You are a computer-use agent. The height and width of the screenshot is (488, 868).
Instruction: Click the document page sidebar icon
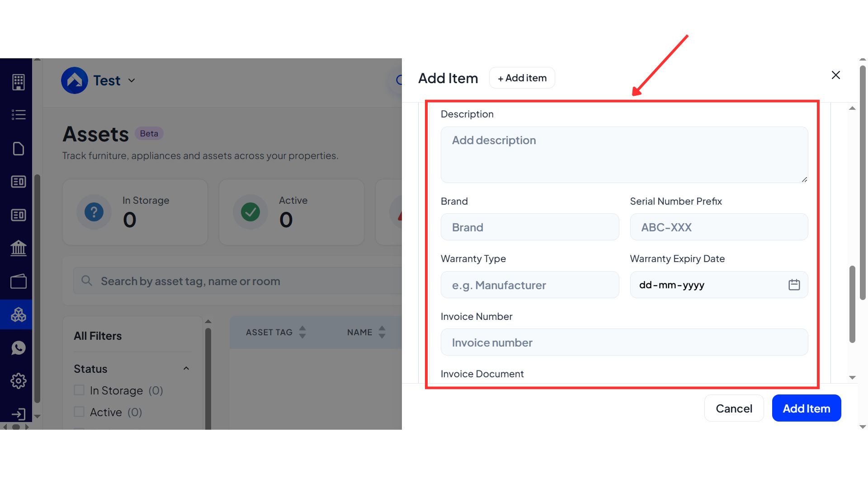(x=18, y=149)
